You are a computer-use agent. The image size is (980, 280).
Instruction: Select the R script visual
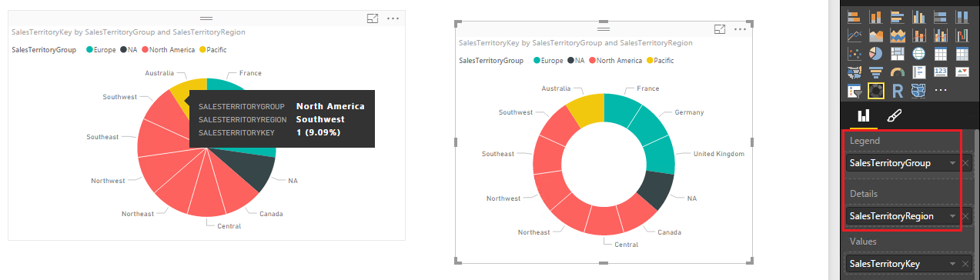(897, 91)
